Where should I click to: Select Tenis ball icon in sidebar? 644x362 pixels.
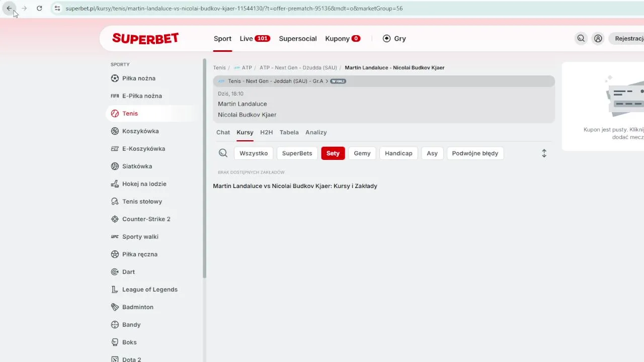coord(115,114)
